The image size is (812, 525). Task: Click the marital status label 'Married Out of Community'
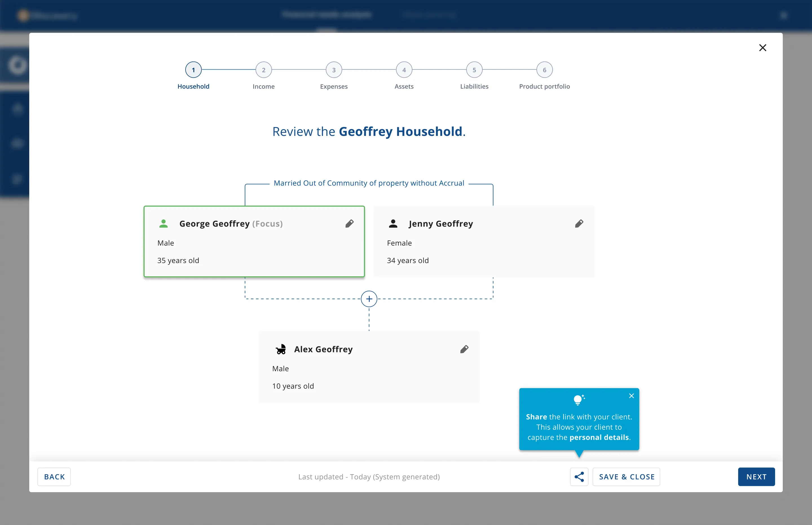pos(369,183)
